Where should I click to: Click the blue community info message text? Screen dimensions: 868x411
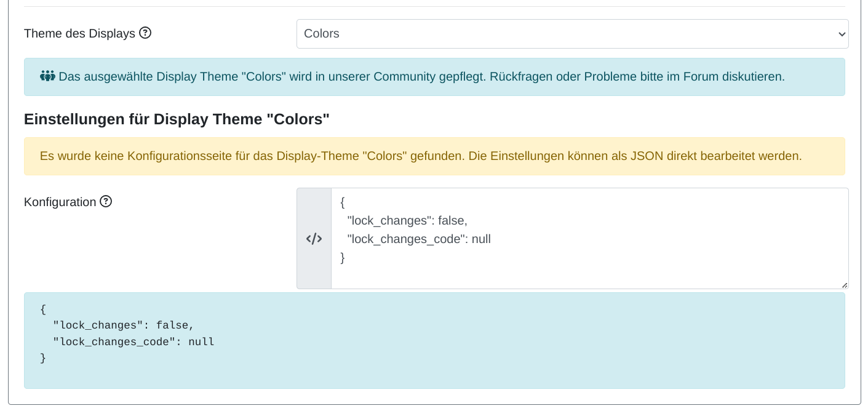pos(421,77)
